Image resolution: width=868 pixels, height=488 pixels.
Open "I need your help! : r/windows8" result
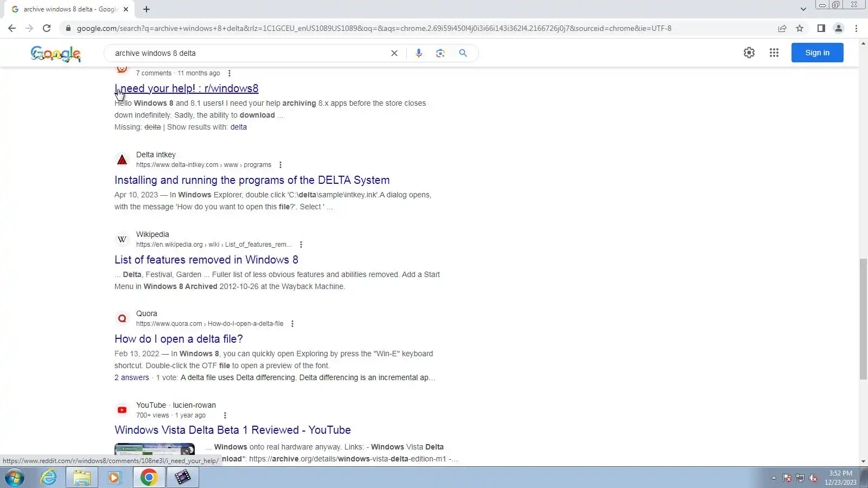click(187, 88)
